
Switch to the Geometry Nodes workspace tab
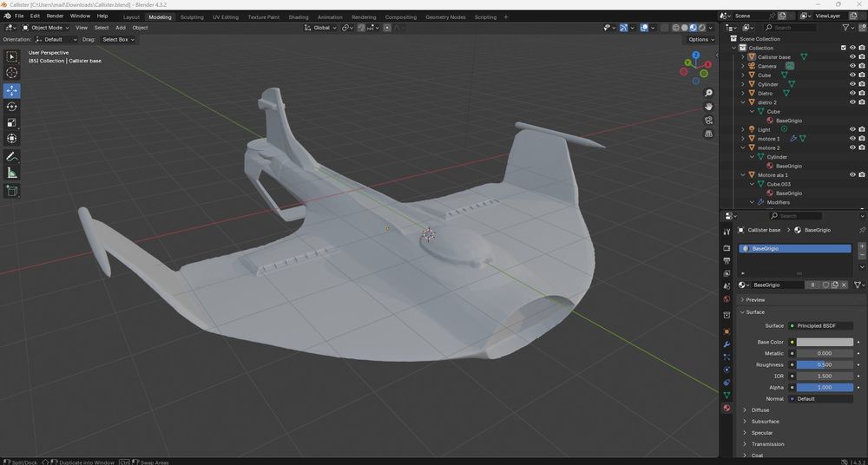click(x=445, y=17)
